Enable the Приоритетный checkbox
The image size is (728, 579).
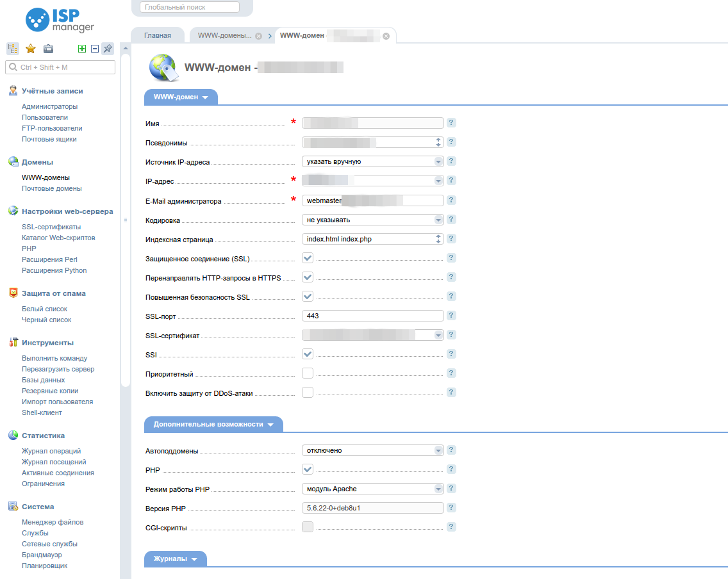coord(308,373)
